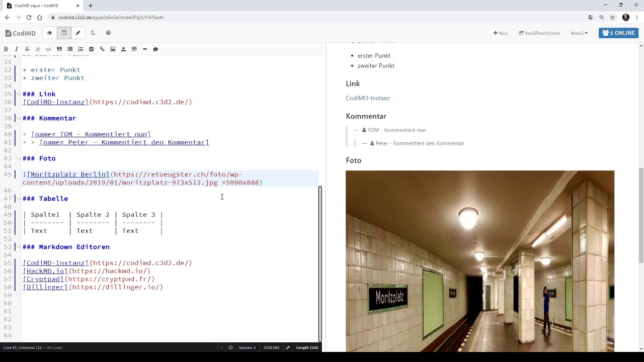The height and width of the screenshot is (362, 644).
Task: Apply strikethrough formatting
Action: pyautogui.click(x=27, y=49)
